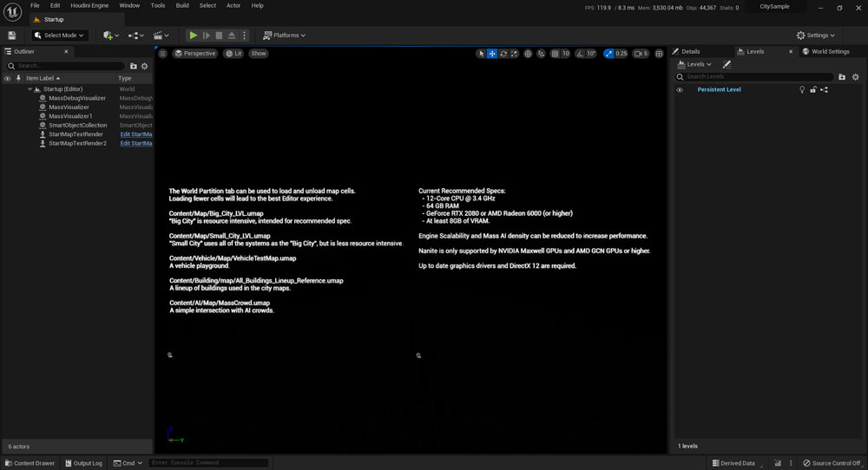The width and height of the screenshot is (868, 470).
Task: Click the Stop simulation button
Action: click(220, 36)
